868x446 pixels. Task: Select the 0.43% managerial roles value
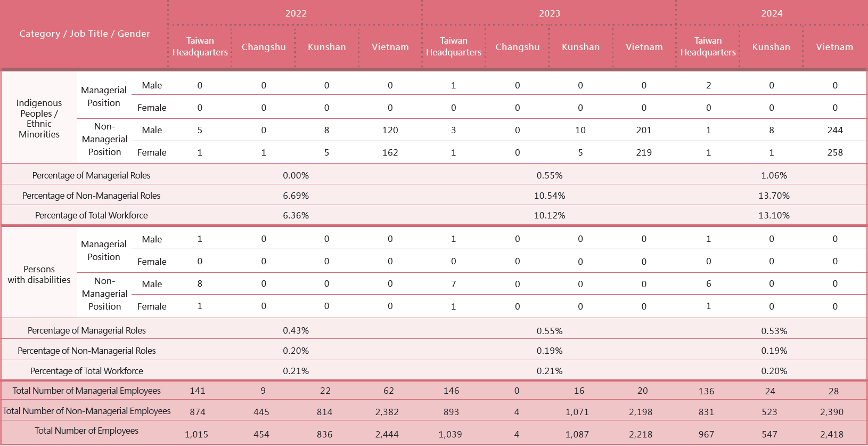(296, 330)
